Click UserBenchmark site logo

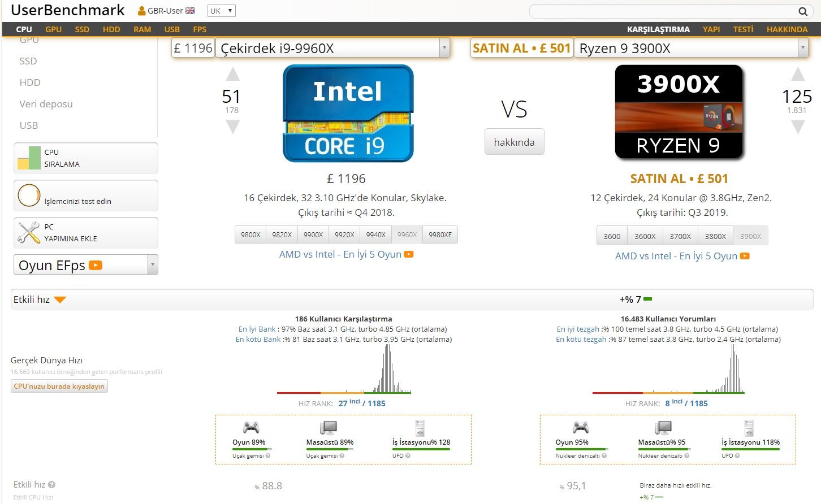pos(68,10)
